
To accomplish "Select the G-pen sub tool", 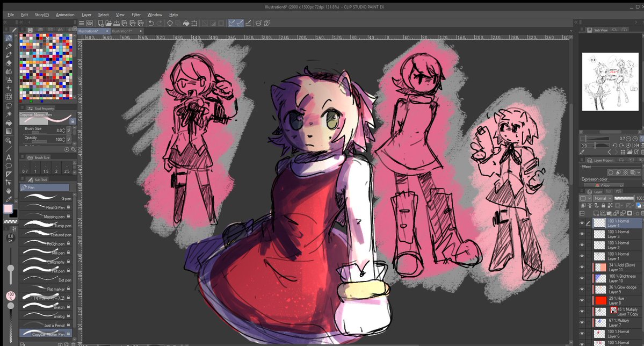I will click(x=46, y=198).
